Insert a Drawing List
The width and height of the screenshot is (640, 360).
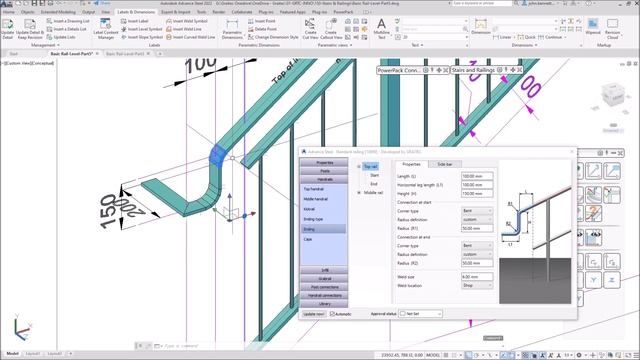click(x=68, y=21)
